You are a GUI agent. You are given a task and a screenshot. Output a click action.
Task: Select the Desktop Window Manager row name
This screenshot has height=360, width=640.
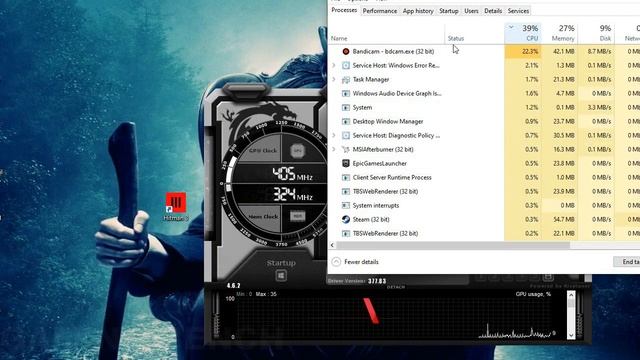pos(388,122)
